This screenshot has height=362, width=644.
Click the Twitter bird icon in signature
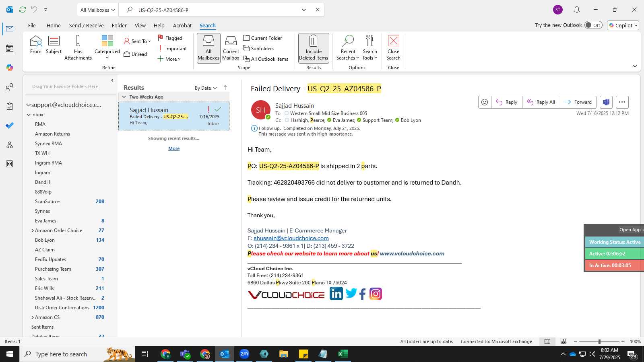(351, 294)
